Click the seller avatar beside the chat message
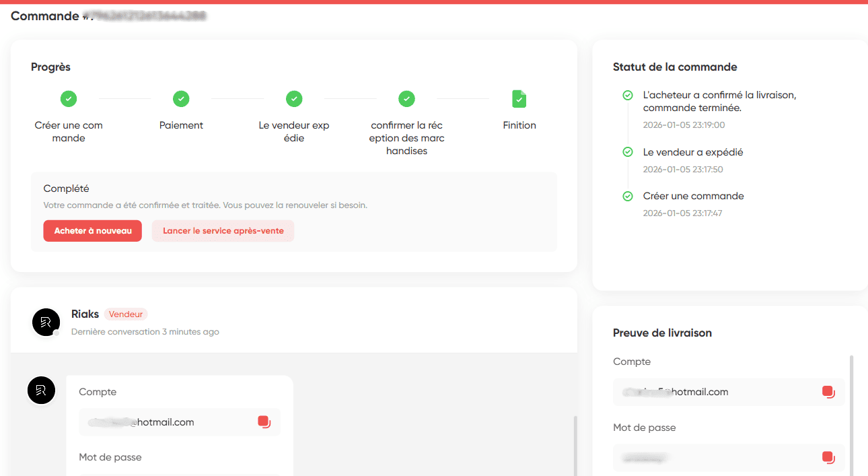This screenshot has height=476, width=868. [41, 390]
